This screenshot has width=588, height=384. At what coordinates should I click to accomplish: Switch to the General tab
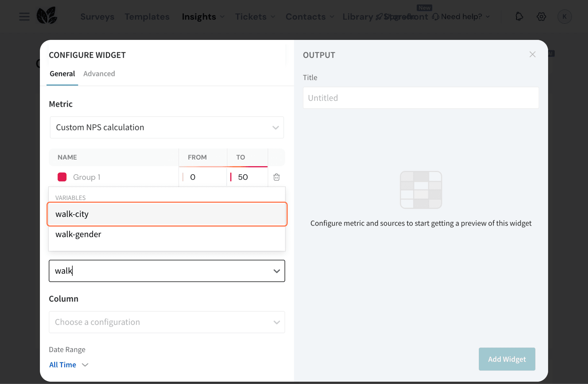click(62, 74)
